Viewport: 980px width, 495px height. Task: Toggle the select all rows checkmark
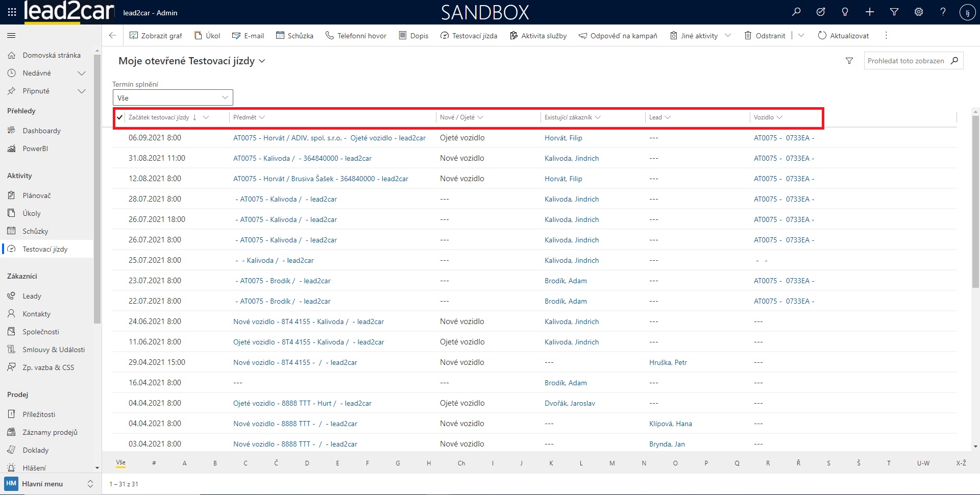pos(119,117)
